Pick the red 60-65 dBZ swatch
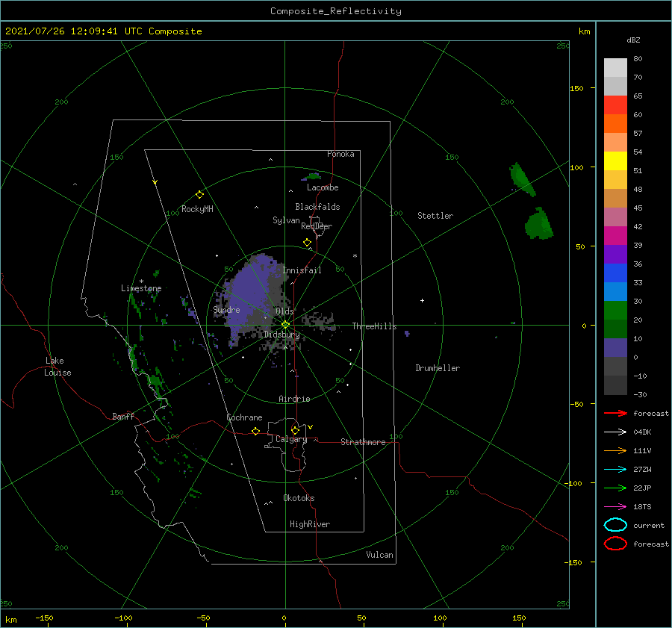Viewport: 672px width, 628px height. (615, 105)
